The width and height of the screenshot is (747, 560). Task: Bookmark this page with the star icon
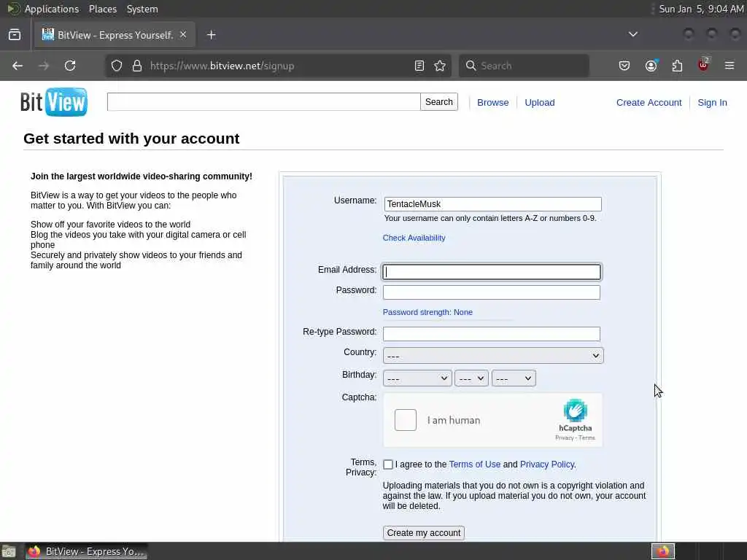tap(440, 66)
